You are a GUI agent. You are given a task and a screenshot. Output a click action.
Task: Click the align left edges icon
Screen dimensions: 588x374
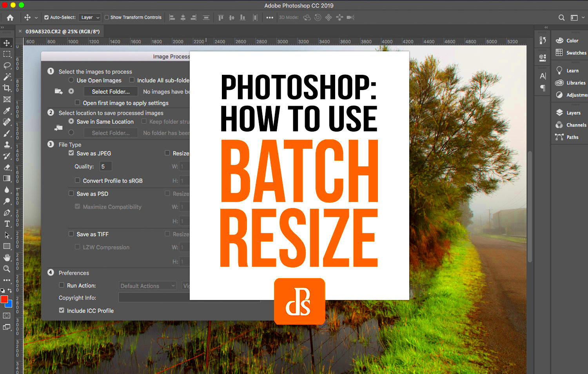172,18
